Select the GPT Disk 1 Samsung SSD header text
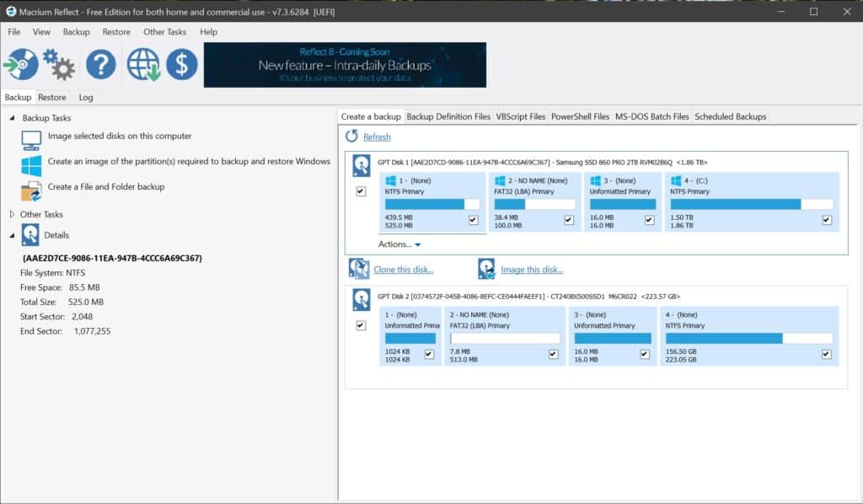Viewport: 863px width, 504px height. click(543, 163)
